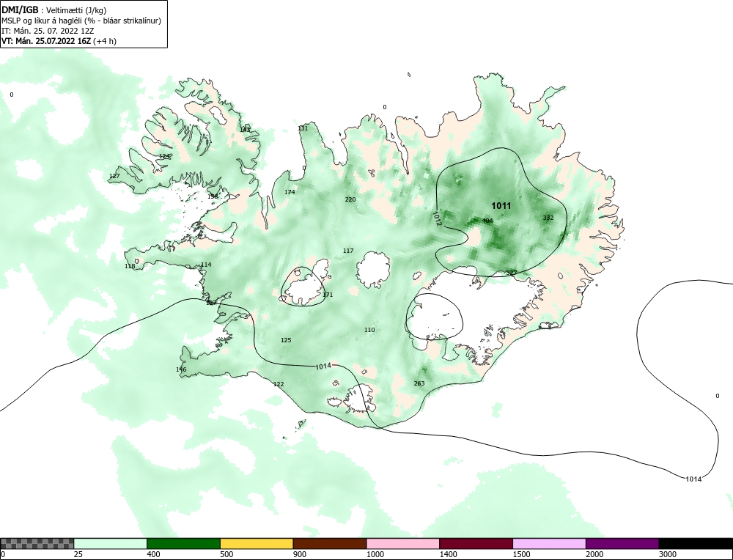Click the maroon 1400–1500 legend swatch
Screen dimensions: 733x560
pyautogui.click(x=476, y=543)
